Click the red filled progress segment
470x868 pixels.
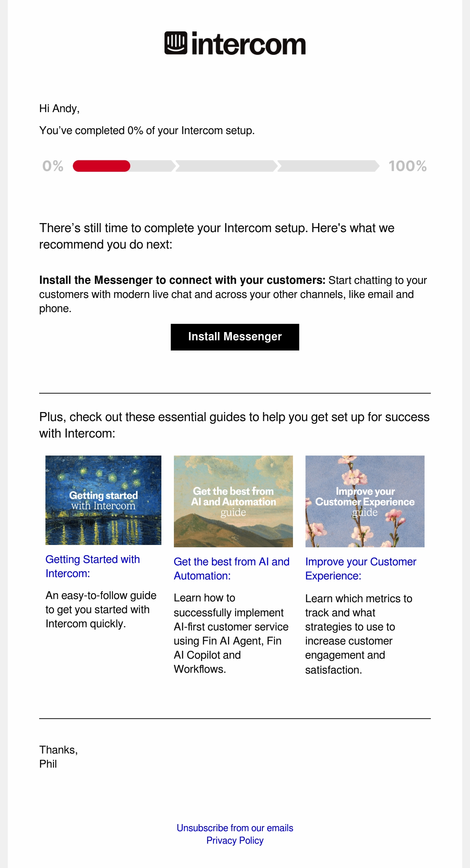pos(101,166)
